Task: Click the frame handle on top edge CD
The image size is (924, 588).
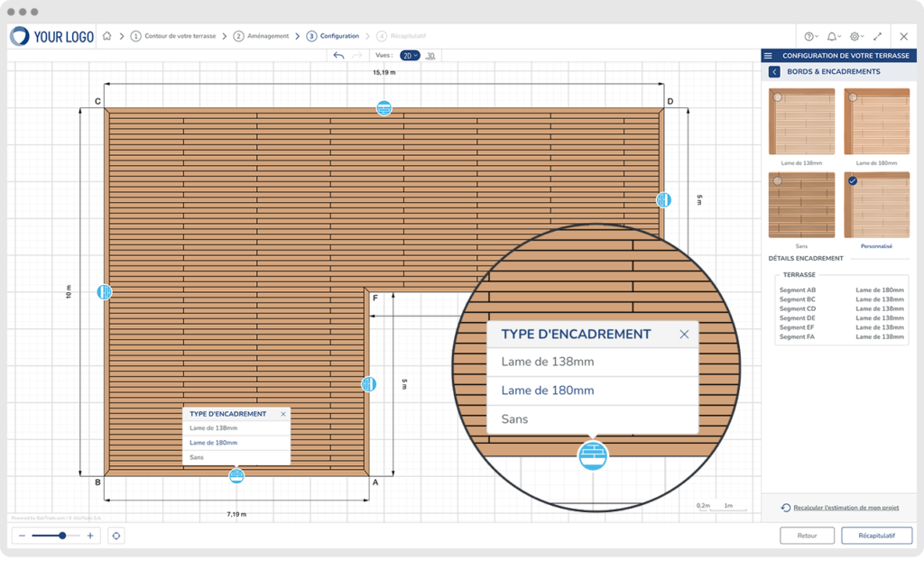Action: point(384,108)
